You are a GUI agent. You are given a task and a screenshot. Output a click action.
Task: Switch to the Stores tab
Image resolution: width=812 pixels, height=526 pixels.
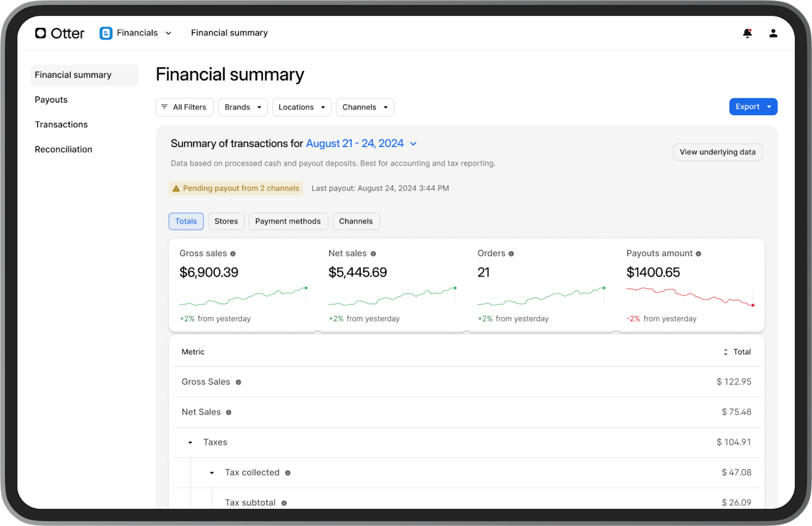click(226, 221)
